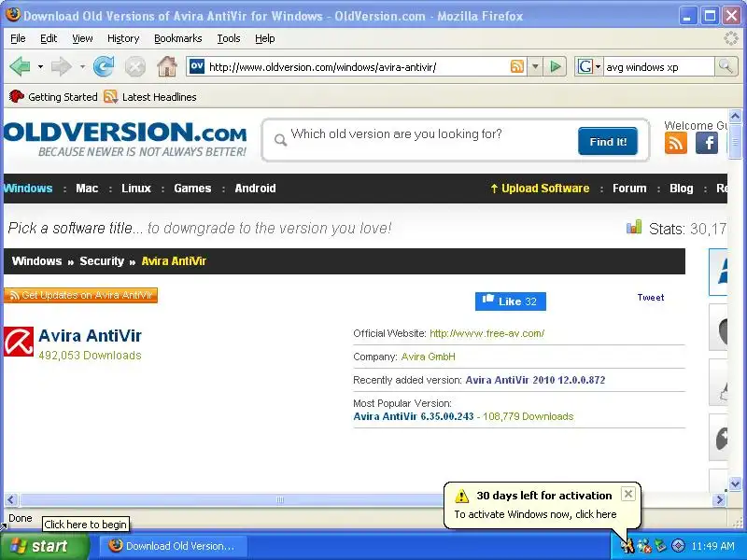This screenshot has width=747, height=560.
Task: Open Avira AntiVir 2010 12.0.0.872 link
Action: tap(535, 380)
